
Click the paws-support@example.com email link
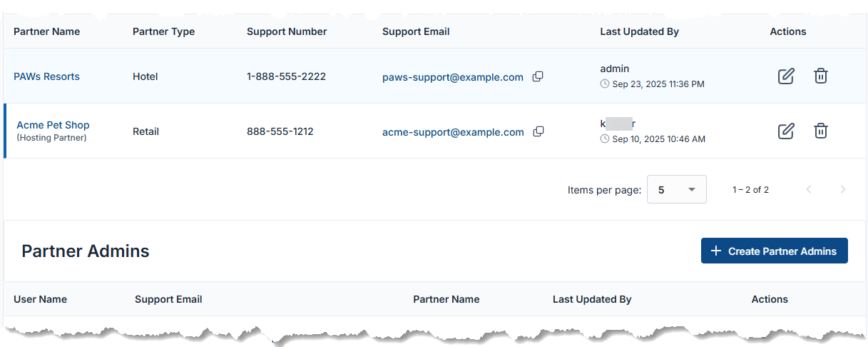(x=452, y=77)
